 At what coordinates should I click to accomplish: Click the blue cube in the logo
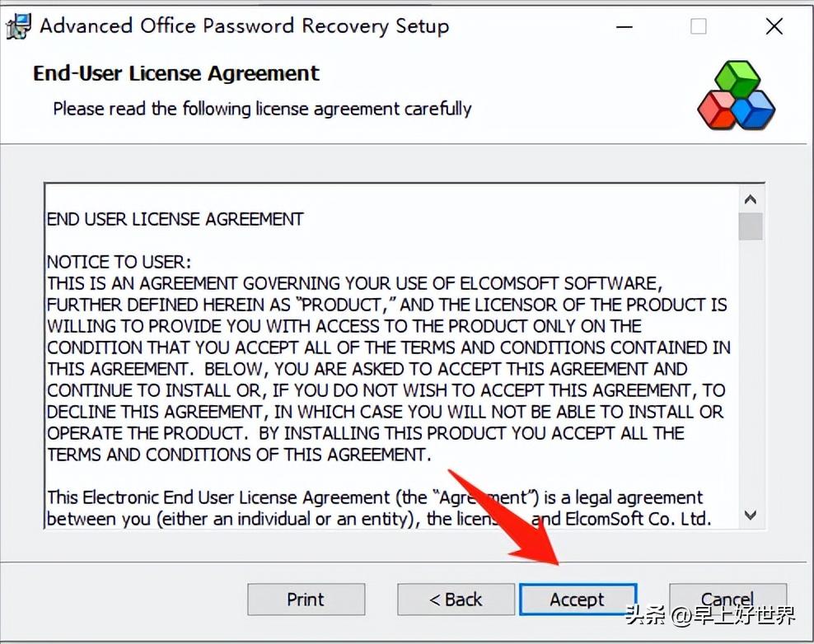(x=754, y=110)
